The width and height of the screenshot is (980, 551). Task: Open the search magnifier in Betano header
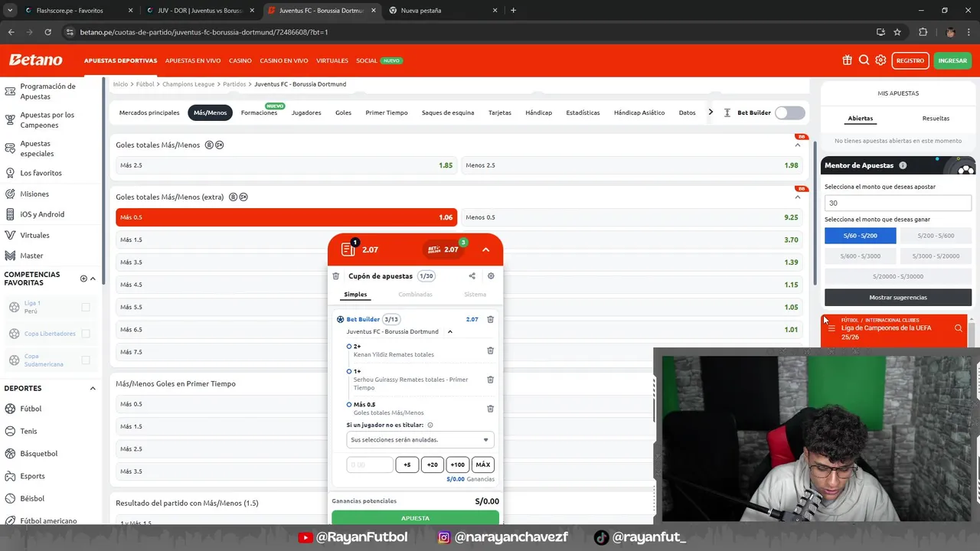coord(864,60)
